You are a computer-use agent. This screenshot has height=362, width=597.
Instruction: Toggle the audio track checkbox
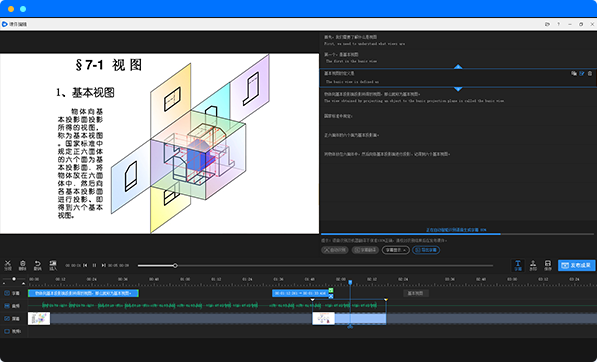(x=7, y=306)
